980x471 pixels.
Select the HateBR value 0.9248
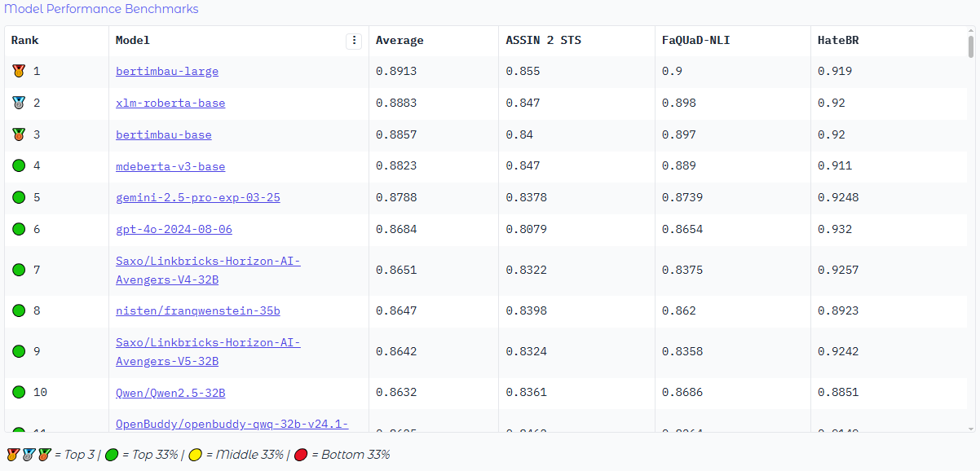[838, 197]
